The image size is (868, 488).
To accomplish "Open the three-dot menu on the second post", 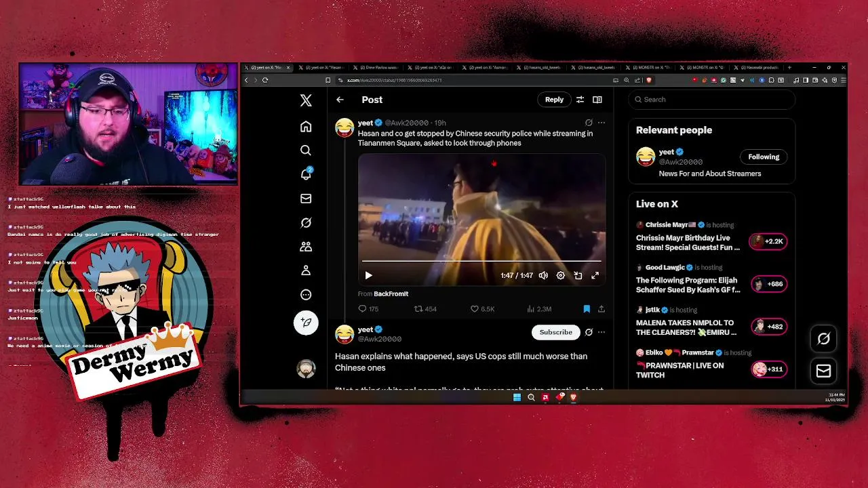I will [x=601, y=332].
